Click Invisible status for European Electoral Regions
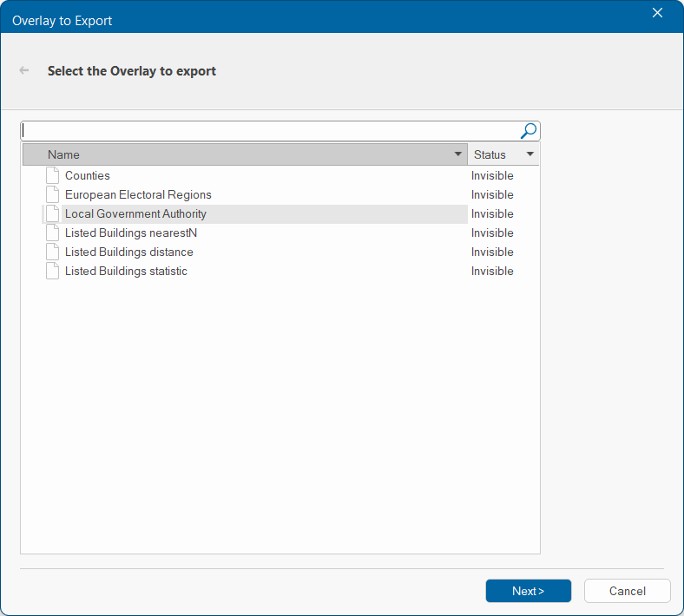684x616 pixels. [492, 194]
